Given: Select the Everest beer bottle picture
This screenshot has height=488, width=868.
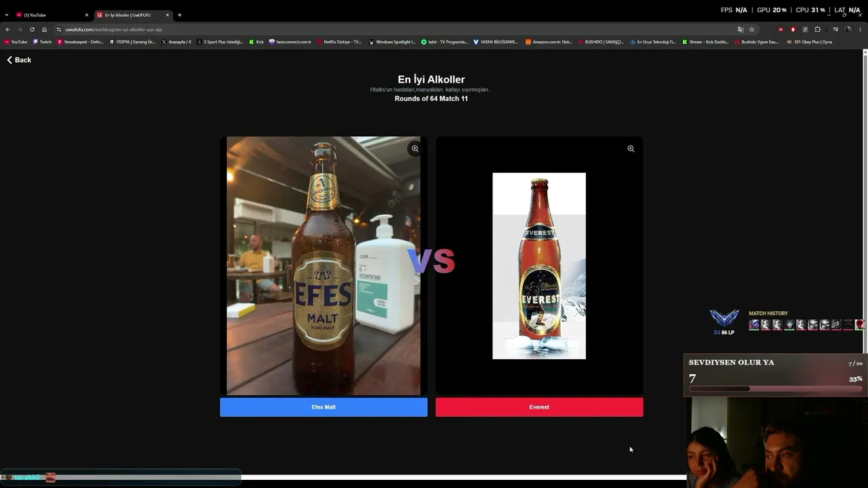Looking at the screenshot, I should [539, 266].
